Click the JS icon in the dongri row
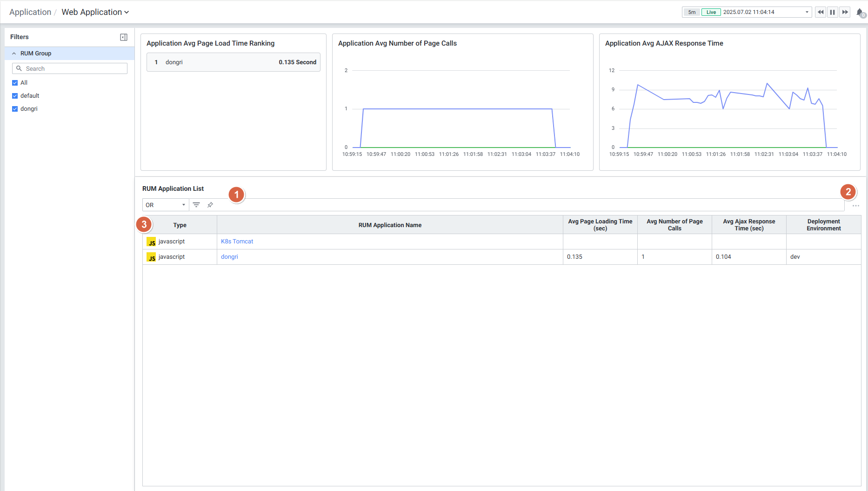868x491 pixels. point(151,257)
